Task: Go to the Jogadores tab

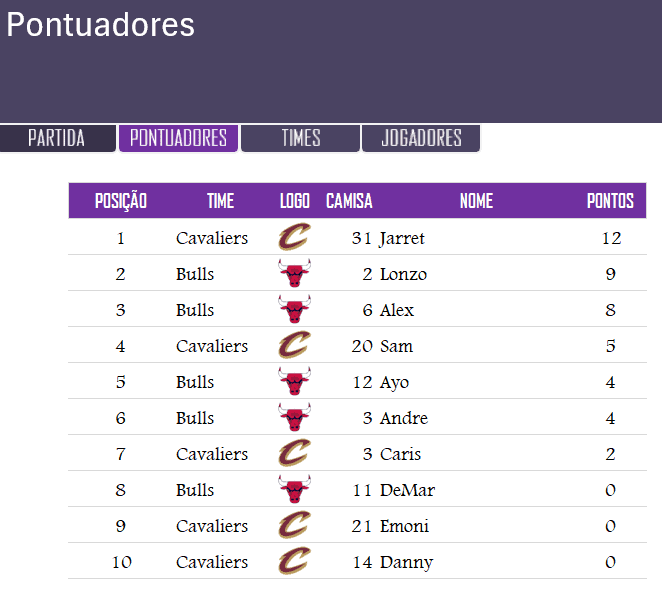Action: [421, 138]
